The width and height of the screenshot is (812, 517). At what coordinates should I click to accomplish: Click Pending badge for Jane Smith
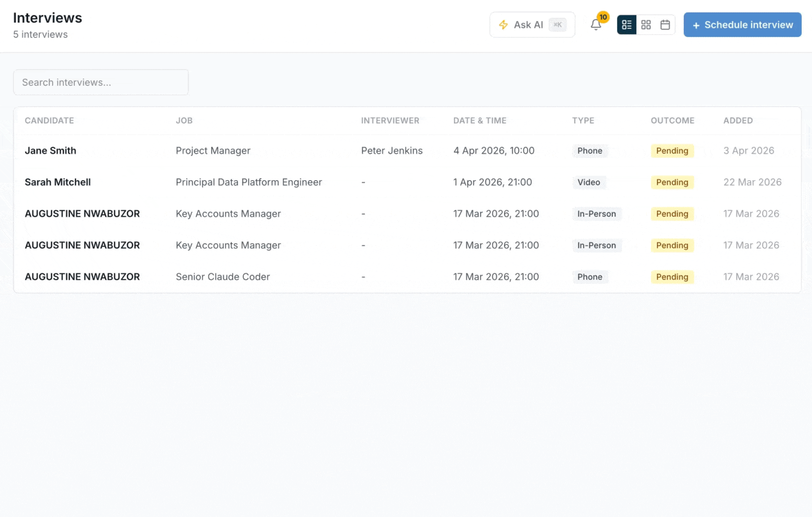click(x=672, y=151)
